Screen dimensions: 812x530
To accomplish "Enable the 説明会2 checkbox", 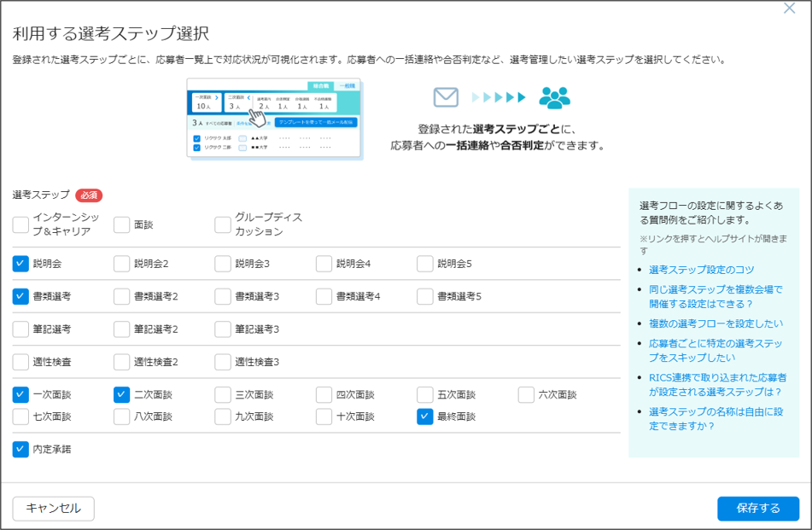I will point(122,264).
